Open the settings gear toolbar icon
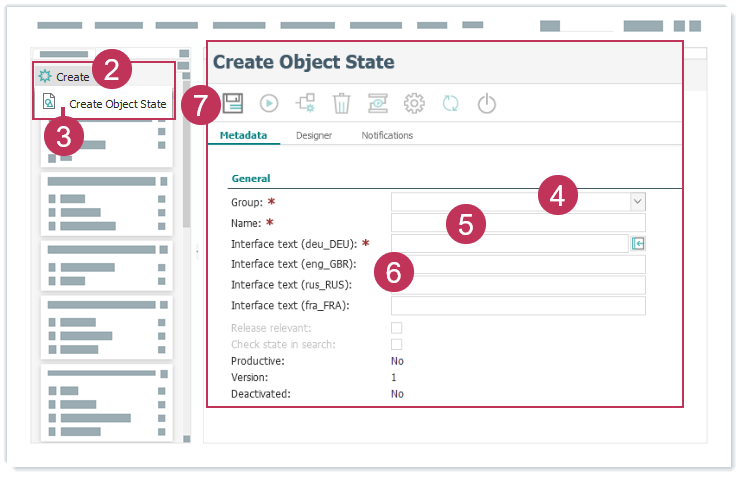741x477 pixels. point(414,102)
